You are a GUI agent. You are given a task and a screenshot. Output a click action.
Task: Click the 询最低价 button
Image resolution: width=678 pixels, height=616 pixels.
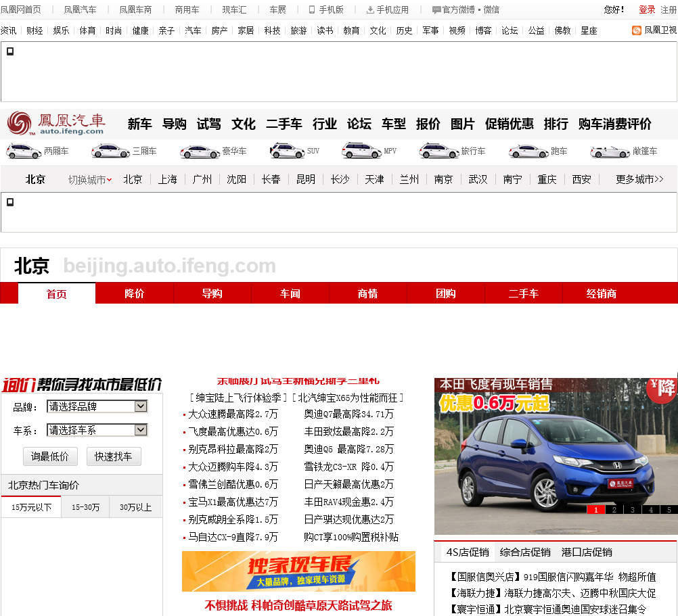click(x=50, y=456)
